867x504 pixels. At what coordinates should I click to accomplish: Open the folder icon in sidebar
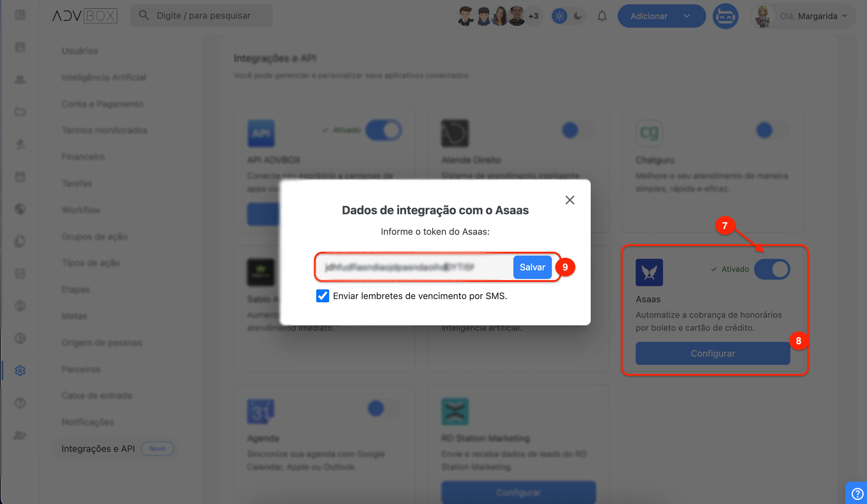tap(20, 112)
